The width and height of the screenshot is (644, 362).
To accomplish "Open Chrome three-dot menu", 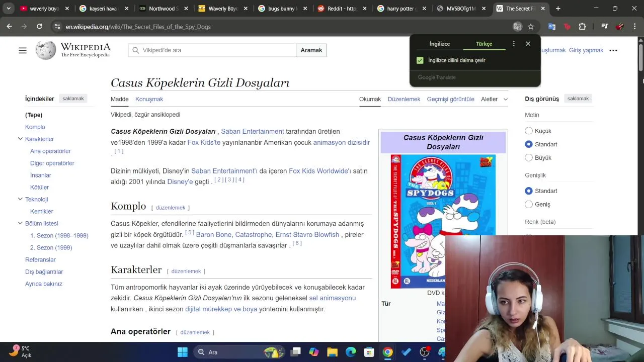I will coord(634,27).
